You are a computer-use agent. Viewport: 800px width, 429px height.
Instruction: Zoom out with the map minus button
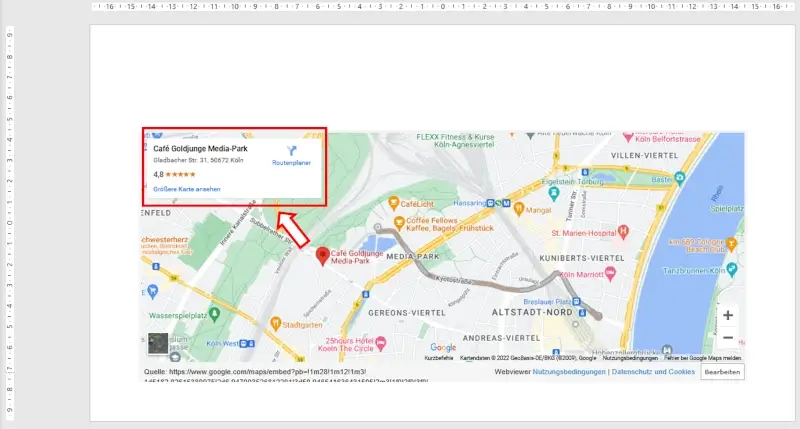tap(727, 338)
